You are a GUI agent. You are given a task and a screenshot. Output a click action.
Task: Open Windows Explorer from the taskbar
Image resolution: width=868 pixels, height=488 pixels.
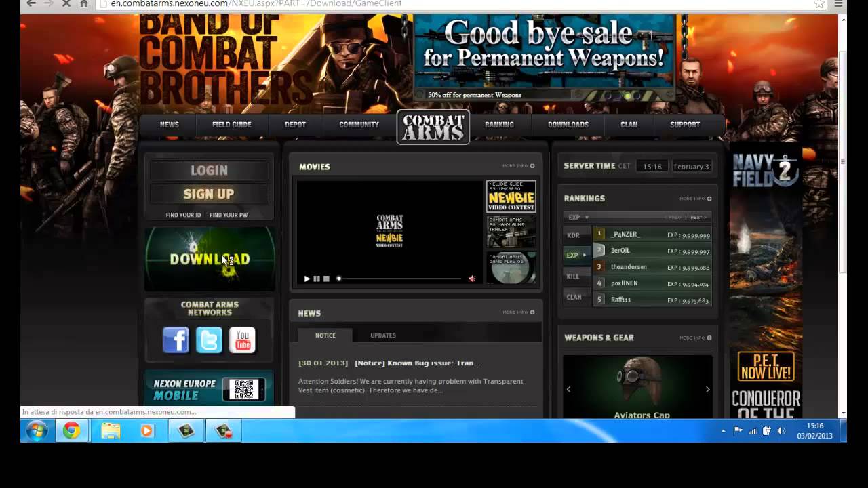[x=111, y=431]
